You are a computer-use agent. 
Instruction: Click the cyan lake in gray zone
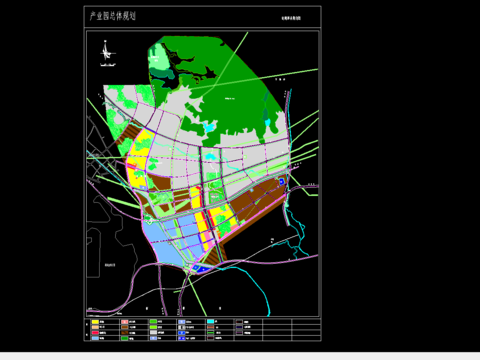[x=211, y=156]
